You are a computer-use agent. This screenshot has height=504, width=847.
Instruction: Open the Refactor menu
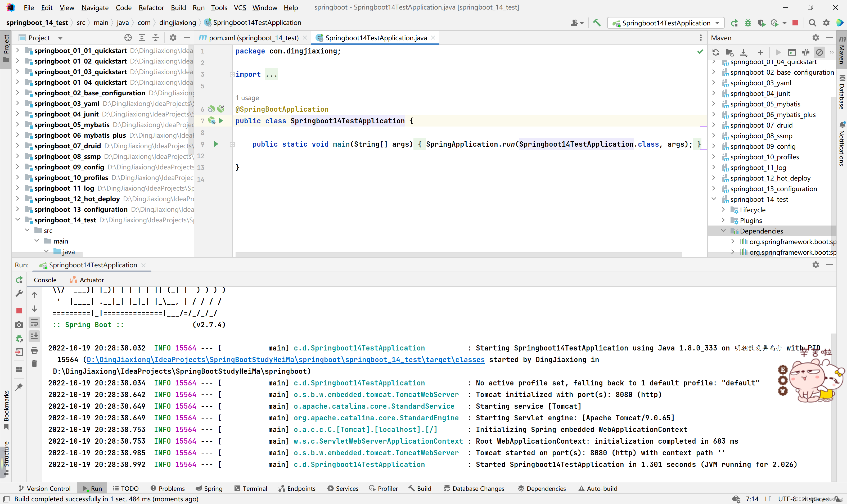151,7
